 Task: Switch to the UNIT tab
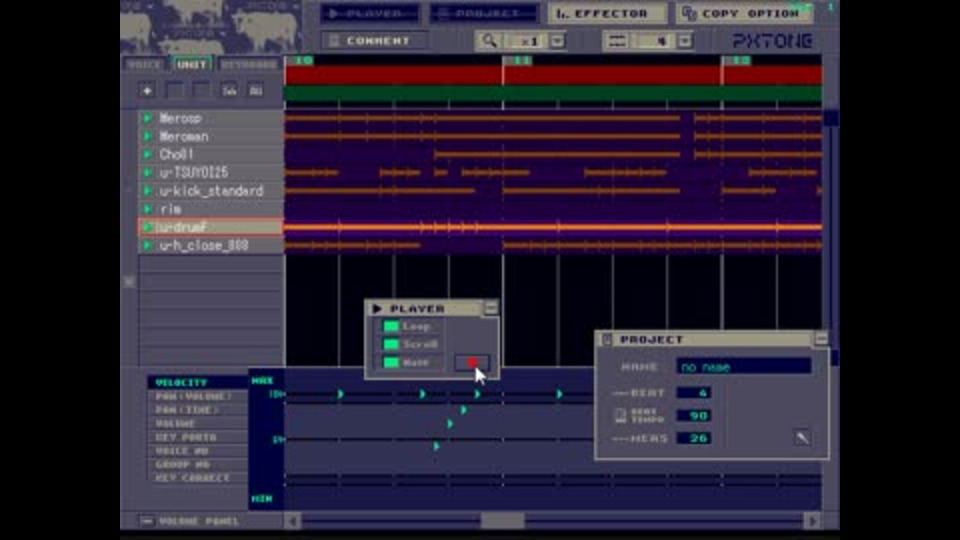coord(192,64)
